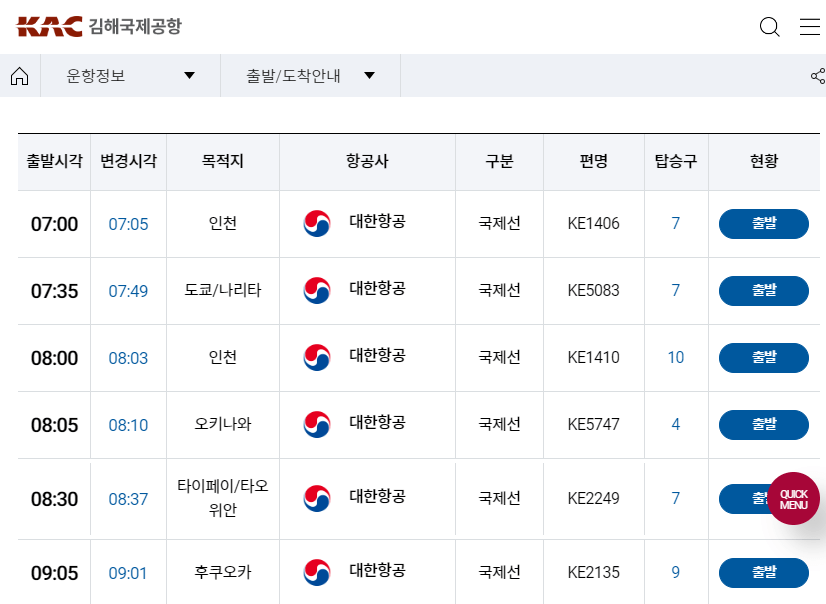Image resolution: width=826 pixels, height=604 pixels.
Task: Open the QUICK MENU floating button
Action: coord(793,499)
